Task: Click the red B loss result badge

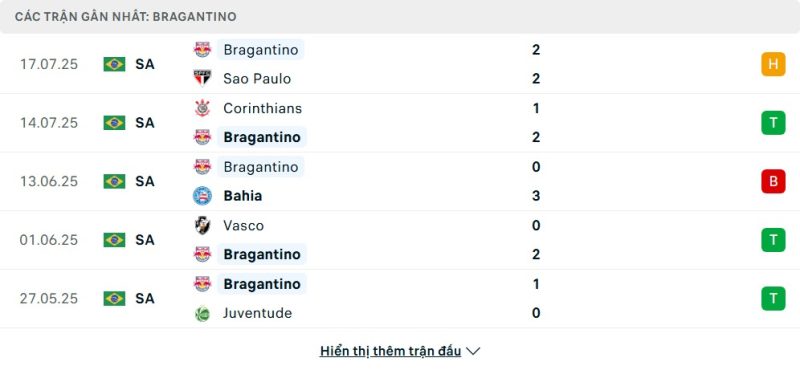Action: [x=773, y=181]
